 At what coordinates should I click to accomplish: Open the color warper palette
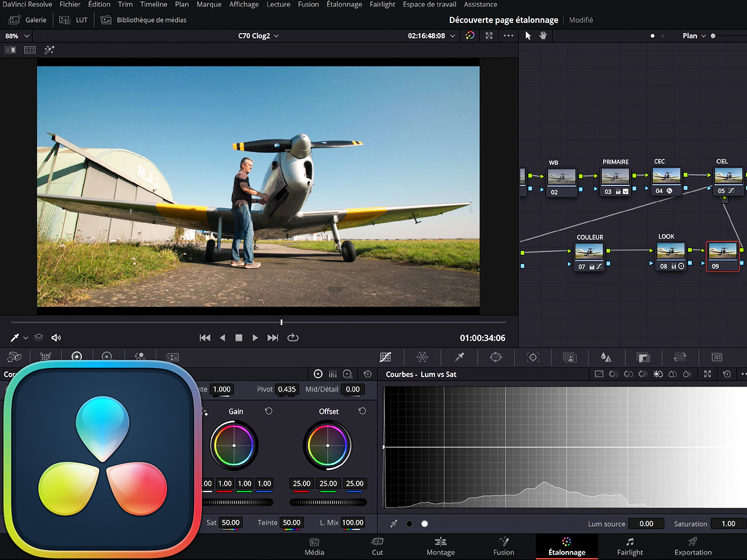coord(422,357)
